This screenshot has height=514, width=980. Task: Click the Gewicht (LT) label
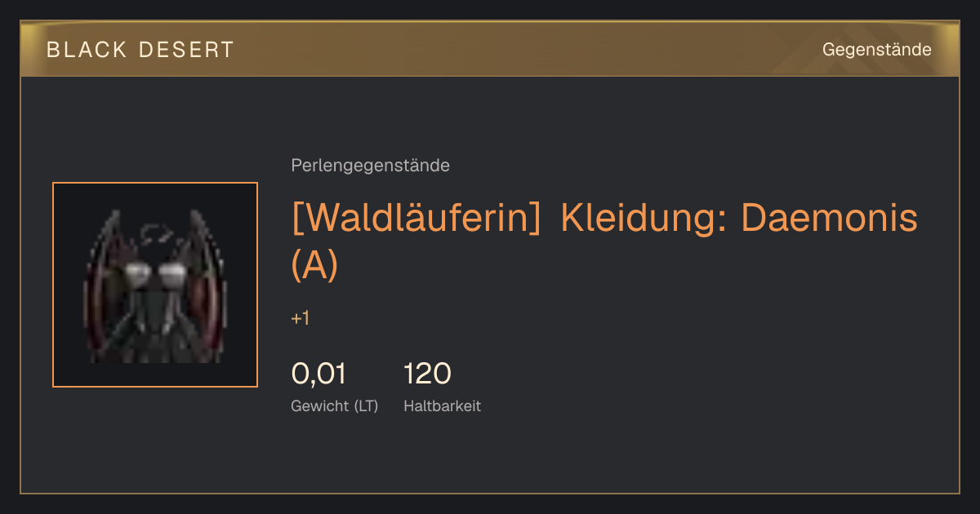click(x=334, y=406)
